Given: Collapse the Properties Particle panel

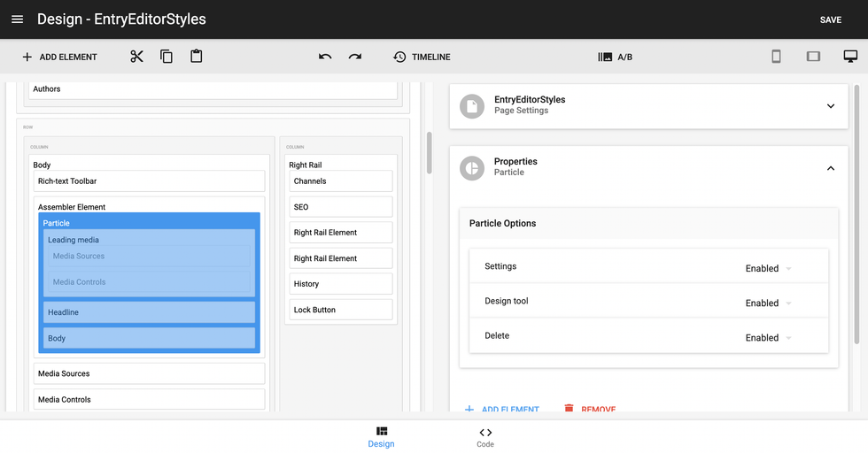Looking at the screenshot, I should coord(830,168).
